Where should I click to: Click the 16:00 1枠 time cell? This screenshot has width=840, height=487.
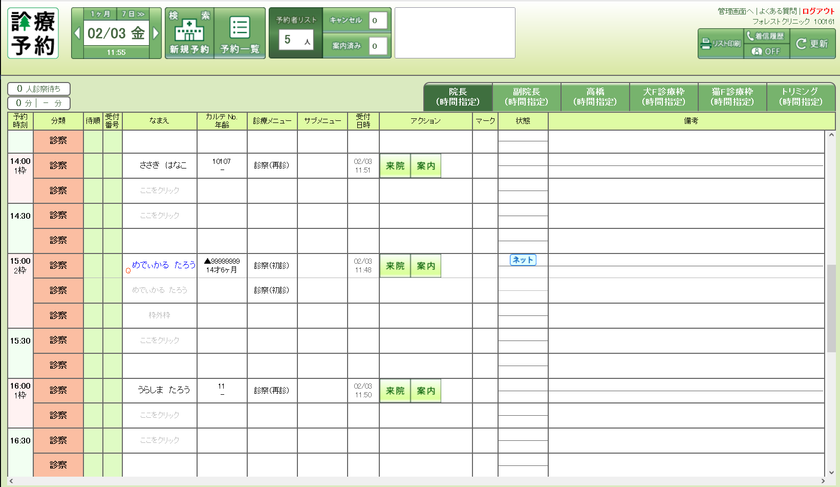20,403
